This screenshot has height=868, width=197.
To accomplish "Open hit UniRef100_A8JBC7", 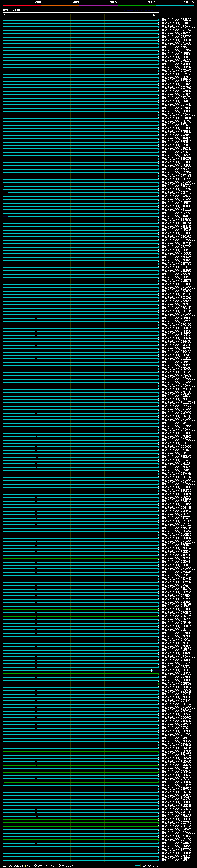I will (177, 20).
